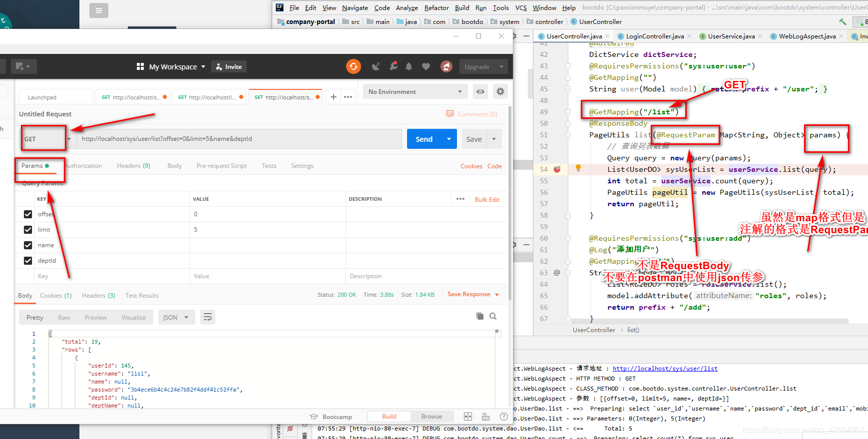868x439 pixels.
Task: Add a new request tab with plus icon
Action: click(x=334, y=97)
